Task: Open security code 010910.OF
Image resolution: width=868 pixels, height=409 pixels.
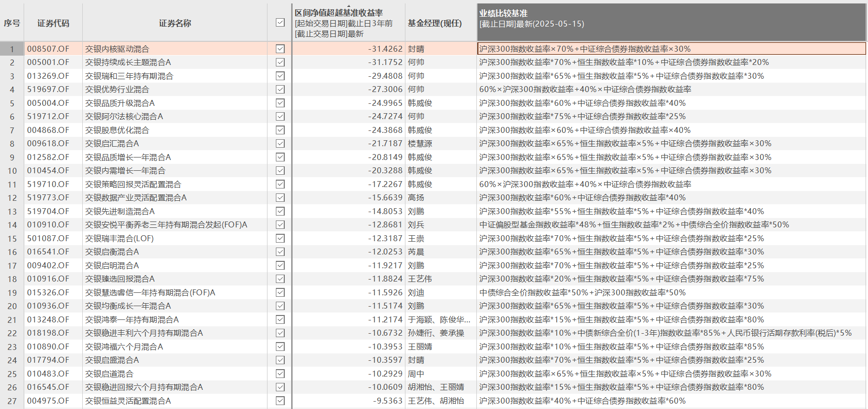Action: [48, 225]
